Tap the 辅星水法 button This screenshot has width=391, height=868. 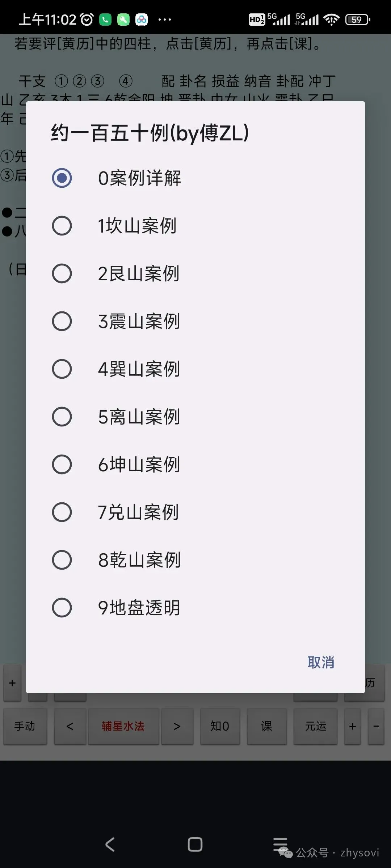pos(123,726)
